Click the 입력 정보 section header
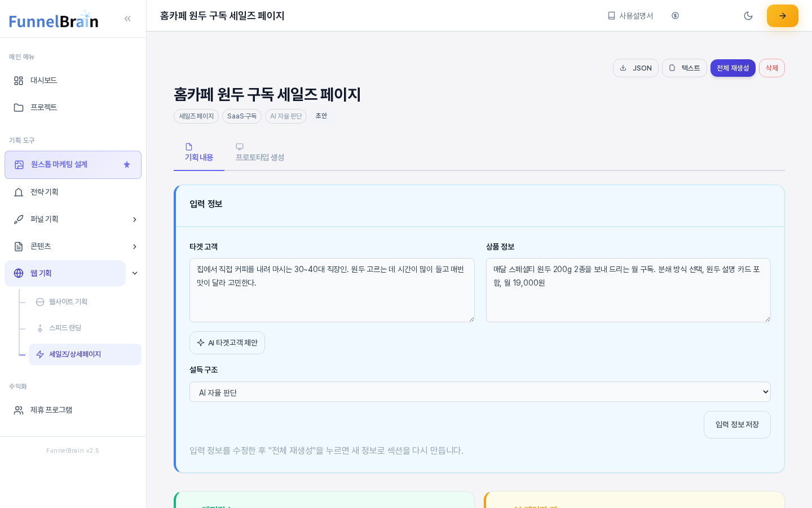The width and height of the screenshot is (812, 508). point(206,204)
